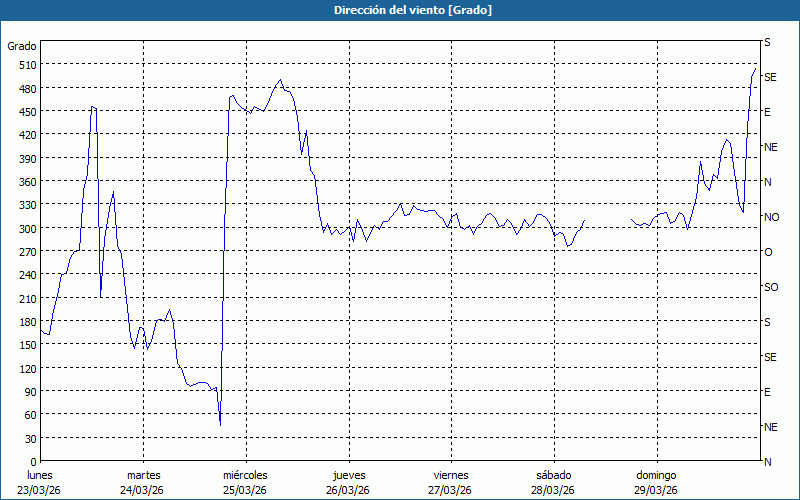Screen dimensions: 800x500
Task: Click the 'viernes' day label
Action: [451, 475]
